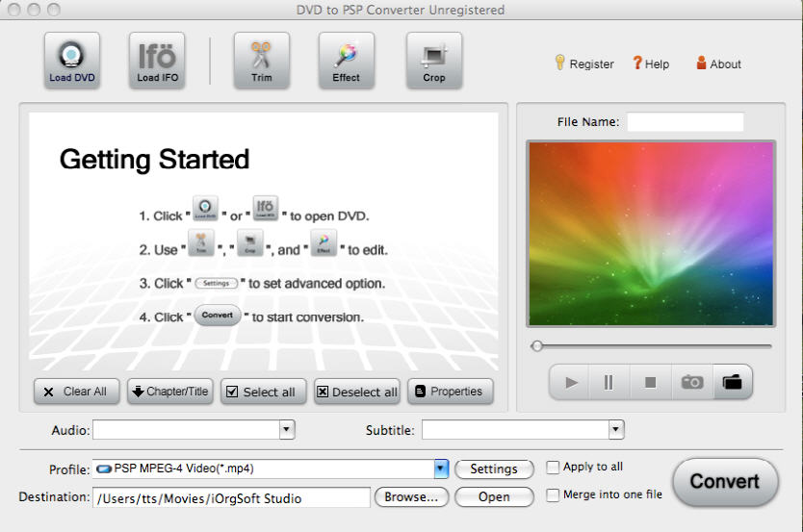Click the Load DVD toolbar icon
The image size is (803, 532).
click(x=71, y=61)
